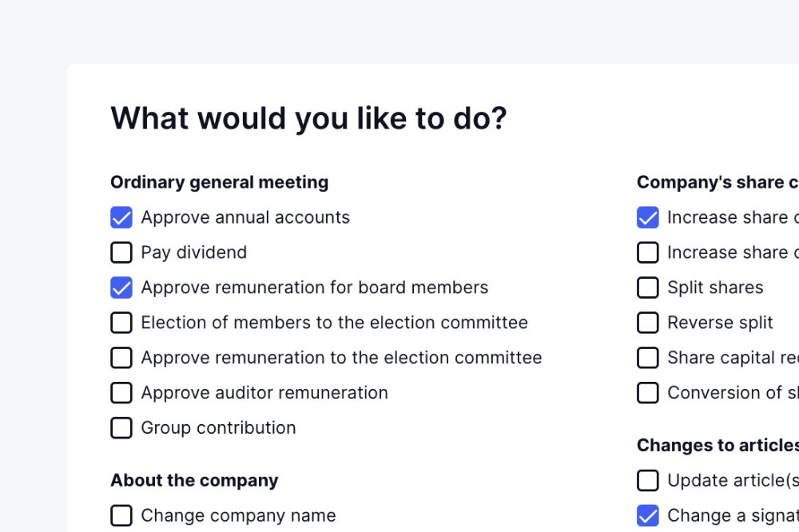Tick the Group contribution checkbox
Image resolution: width=799 pixels, height=532 pixels.
pos(121,428)
